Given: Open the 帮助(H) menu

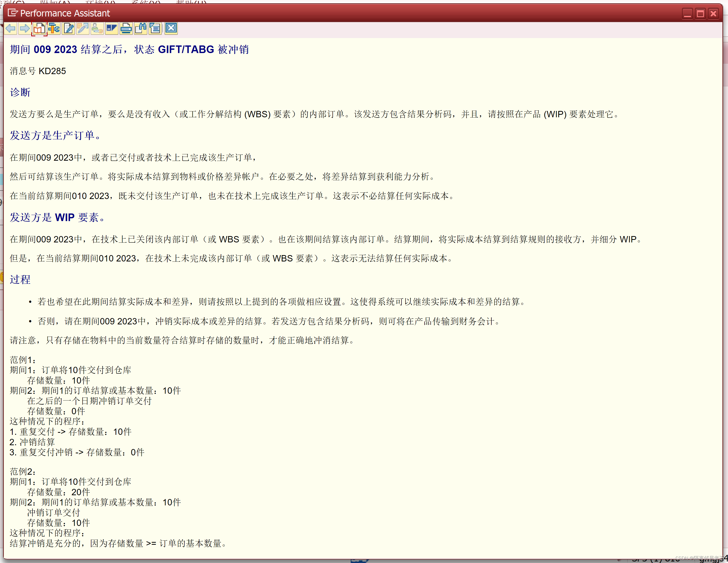Looking at the screenshot, I should (x=191, y=3).
